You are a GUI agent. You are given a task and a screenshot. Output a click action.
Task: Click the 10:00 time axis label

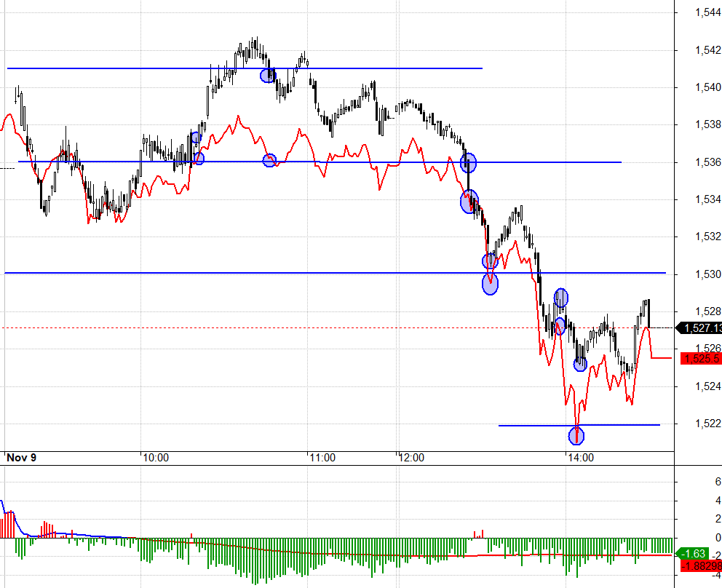click(x=156, y=458)
